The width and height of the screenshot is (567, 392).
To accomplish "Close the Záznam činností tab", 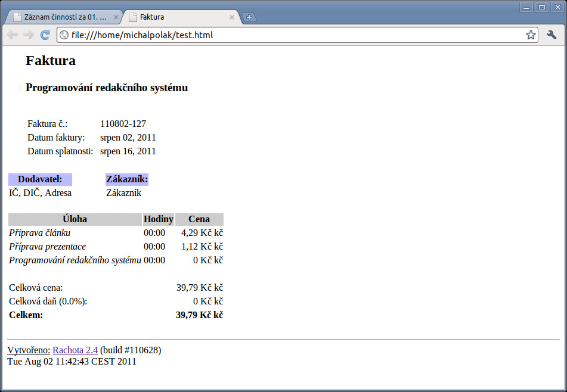I will [116, 17].
